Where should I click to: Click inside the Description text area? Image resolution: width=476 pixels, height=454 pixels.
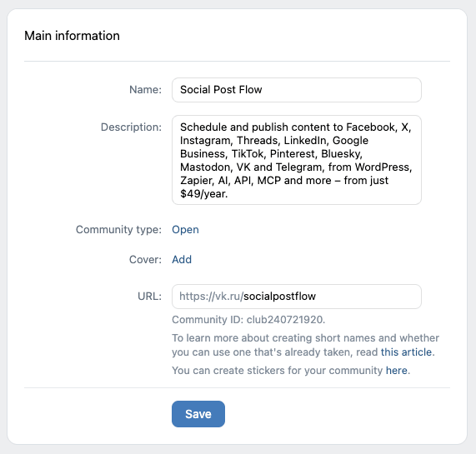click(297, 160)
